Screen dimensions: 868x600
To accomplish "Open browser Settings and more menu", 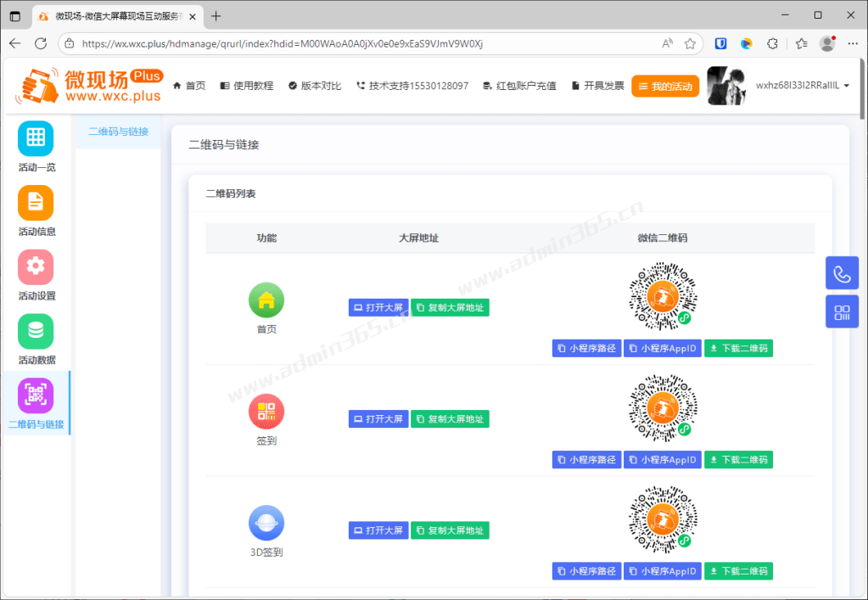I will click(853, 43).
